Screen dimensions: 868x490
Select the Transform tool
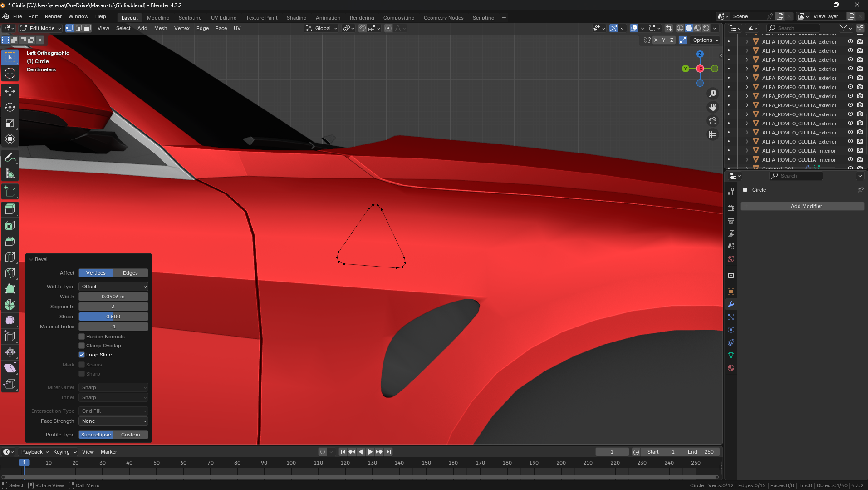pyautogui.click(x=10, y=139)
